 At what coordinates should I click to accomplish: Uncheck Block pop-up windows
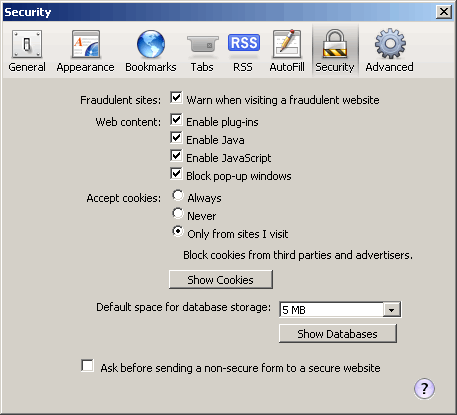176,174
